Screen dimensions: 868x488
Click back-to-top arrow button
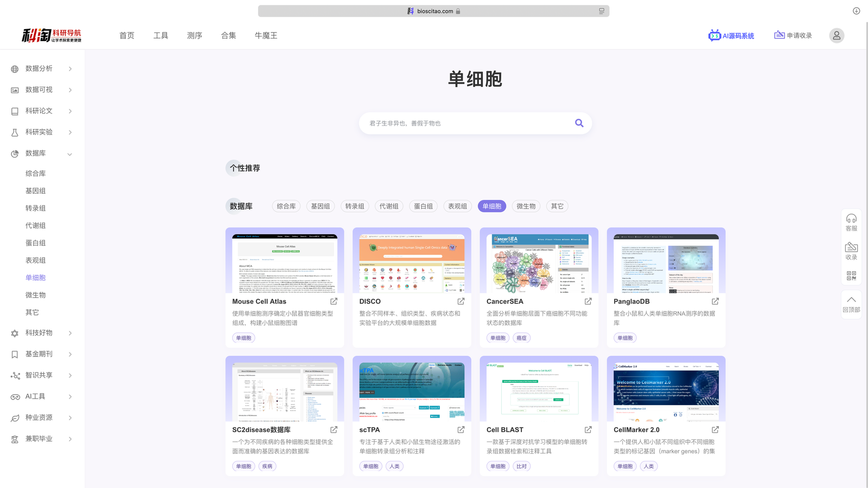851,304
